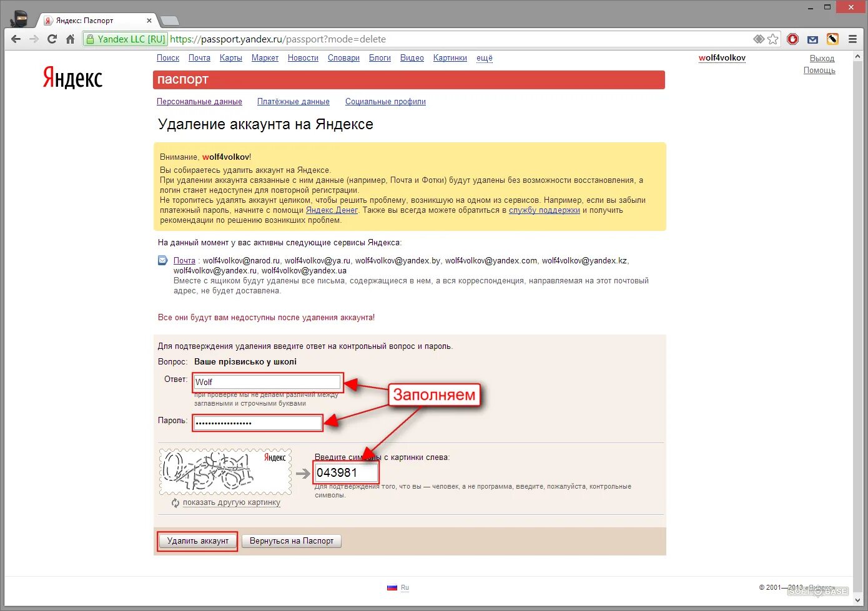Open Картинки in top navigation
This screenshot has height=611, width=868.
pyautogui.click(x=450, y=57)
